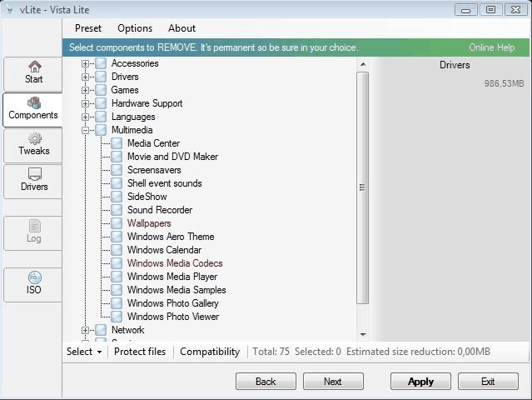Click the Next button
532x400 pixels.
tap(333, 382)
